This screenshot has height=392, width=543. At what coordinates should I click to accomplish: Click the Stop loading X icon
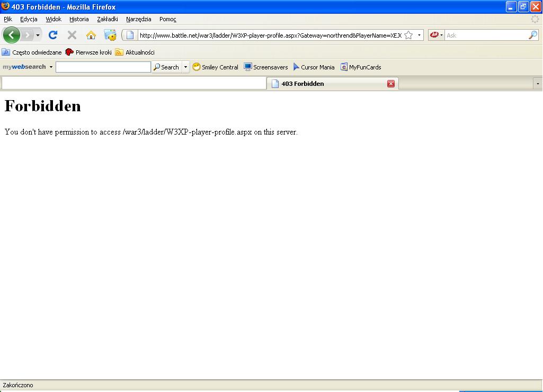pos(72,35)
